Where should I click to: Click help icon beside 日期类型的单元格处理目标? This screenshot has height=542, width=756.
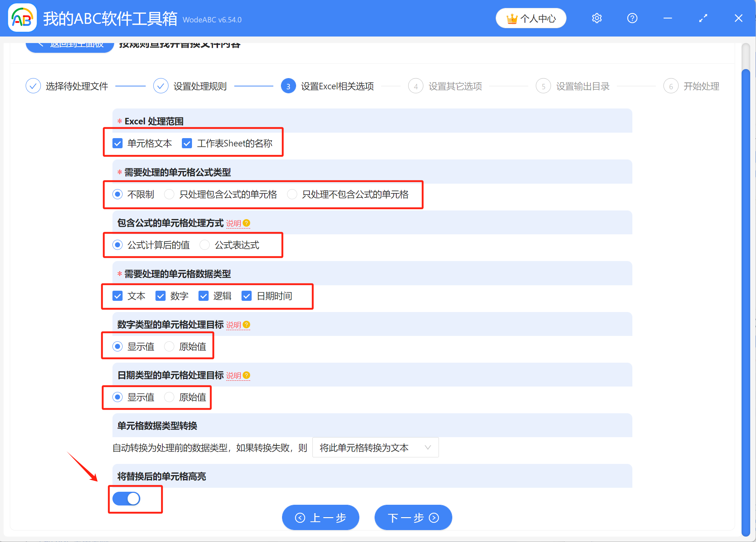[246, 375]
